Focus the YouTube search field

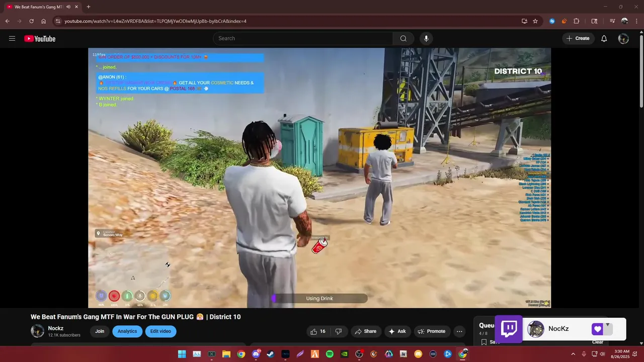(303, 39)
